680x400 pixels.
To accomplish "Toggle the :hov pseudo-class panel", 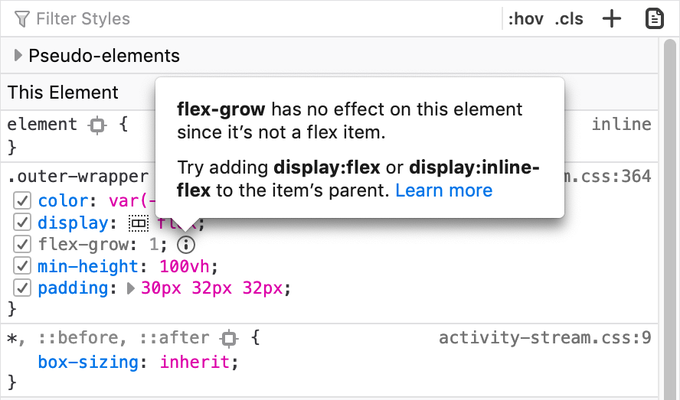I will pyautogui.click(x=523, y=19).
